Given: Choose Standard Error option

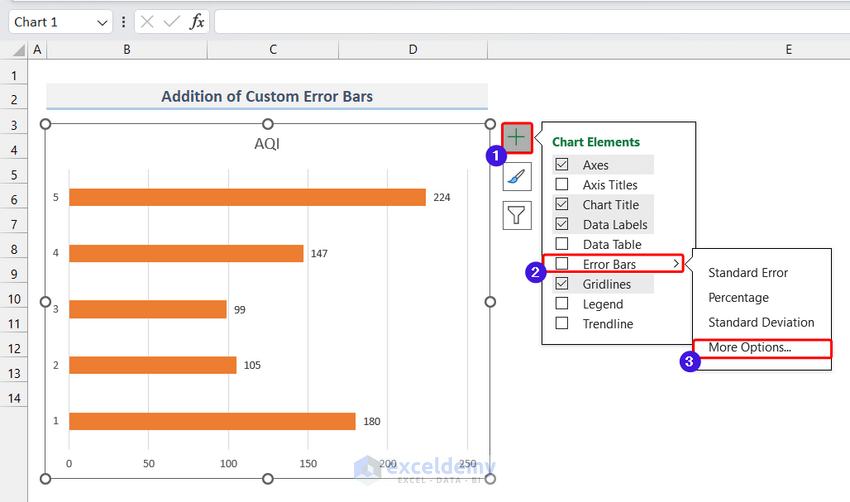Looking at the screenshot, I should (748, 273).
